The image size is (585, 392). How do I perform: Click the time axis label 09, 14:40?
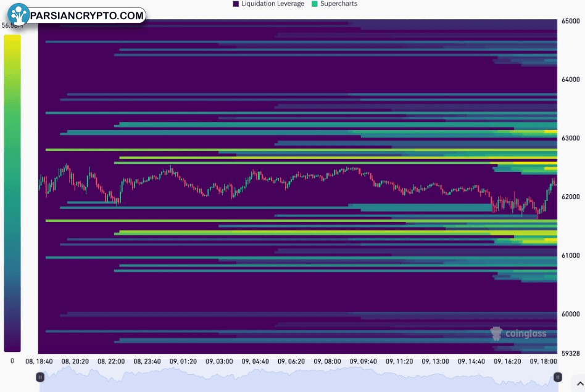point(471,361)
